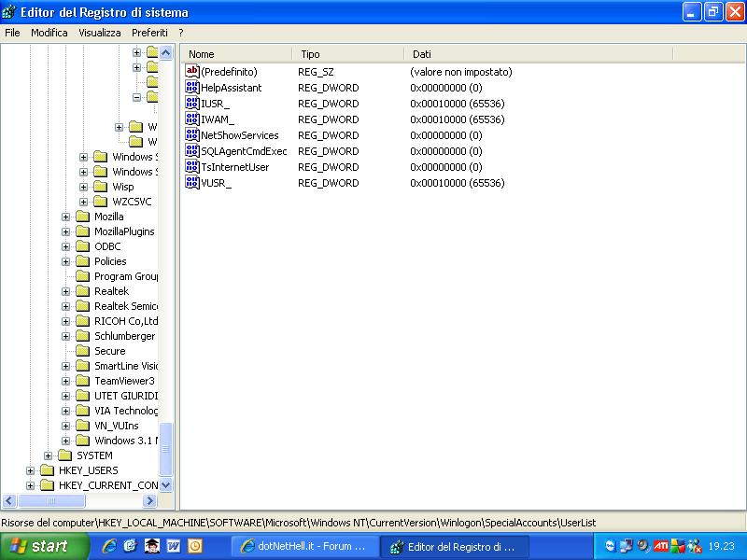Click the Registry Editor title bar icon
This screenshot has width=747, height=560.
[8, 12]
